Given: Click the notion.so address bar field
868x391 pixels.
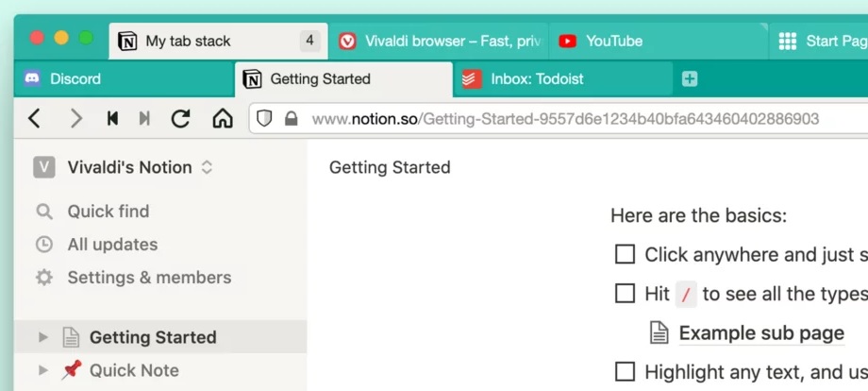Looking at the screenshot, I should (564, 119).
